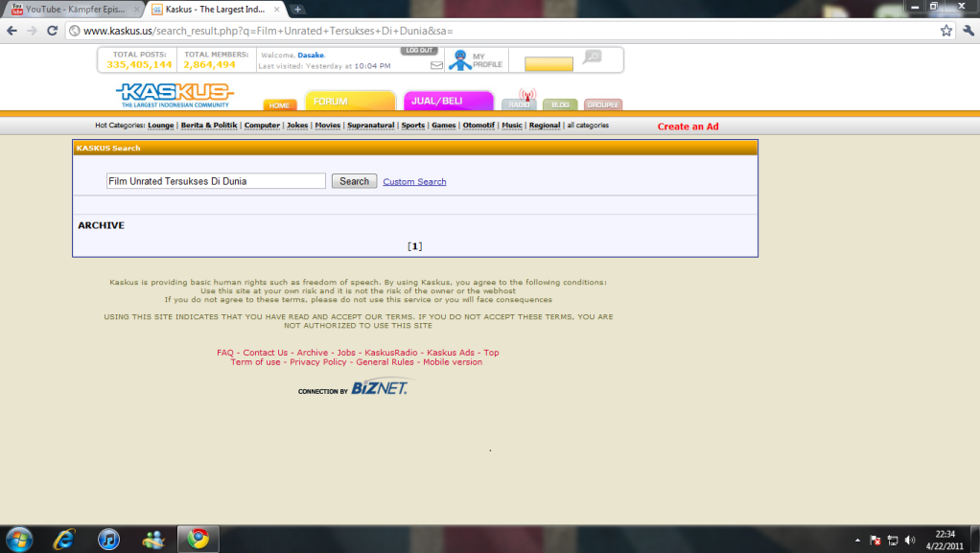Open the HOME navigation tab
Image resolution: width=980 pixels, height=553 pixels.
pyautogui.click(x=279, y=105)
